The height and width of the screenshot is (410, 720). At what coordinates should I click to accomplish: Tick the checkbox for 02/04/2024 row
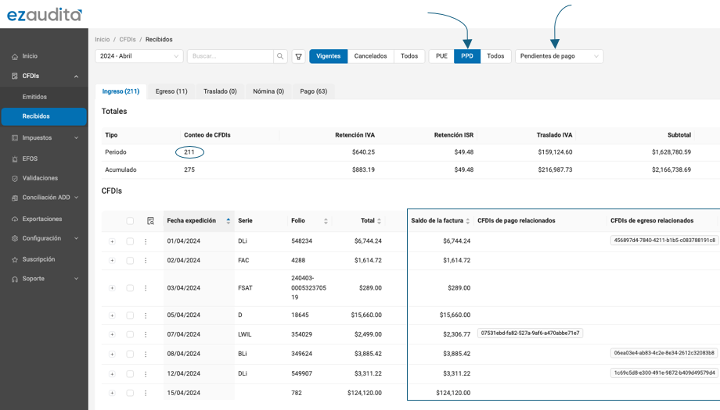point(130,260)
